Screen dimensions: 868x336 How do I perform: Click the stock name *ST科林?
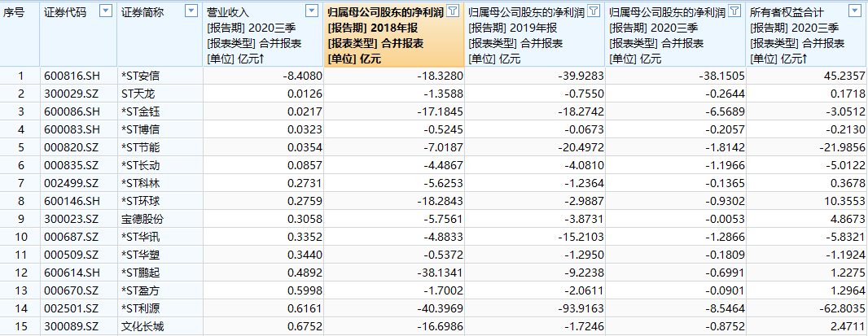coord(141,184)
